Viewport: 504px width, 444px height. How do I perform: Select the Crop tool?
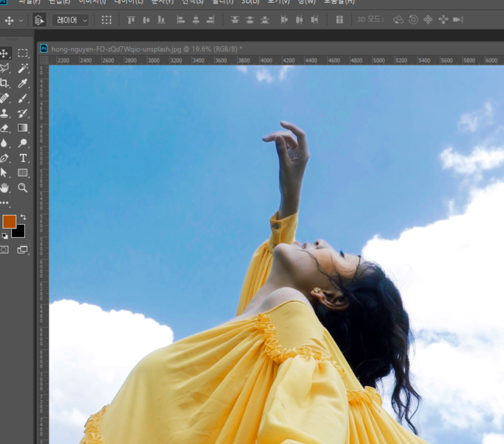click(5, 83)
